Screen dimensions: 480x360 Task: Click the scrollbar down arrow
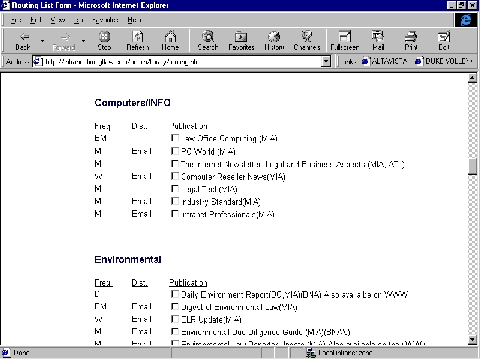tap(472, 340)
